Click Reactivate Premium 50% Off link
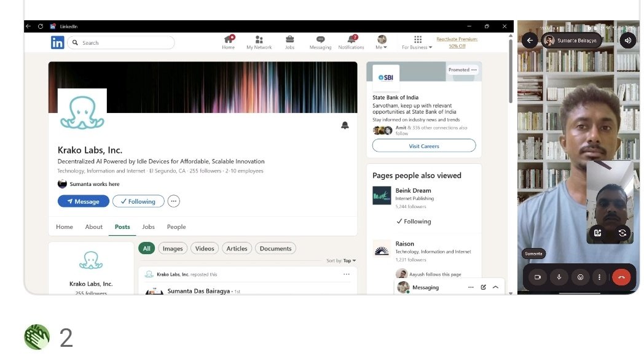 457,42
